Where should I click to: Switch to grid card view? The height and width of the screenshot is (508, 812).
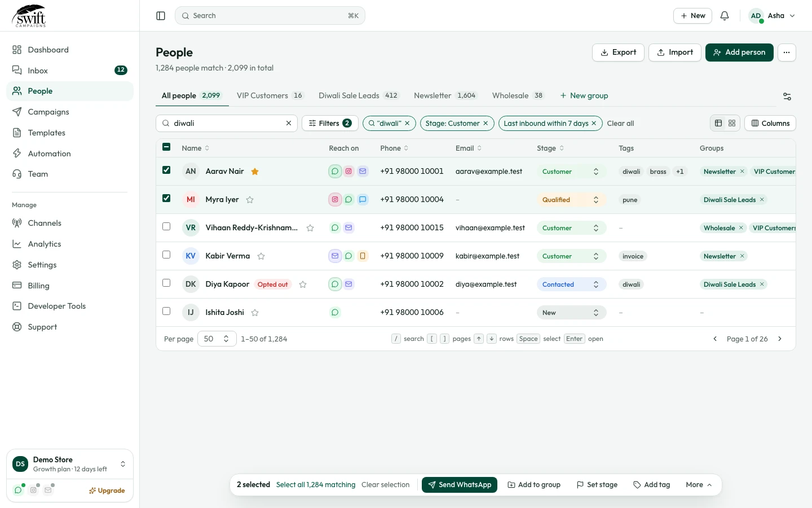coord(732,123)
